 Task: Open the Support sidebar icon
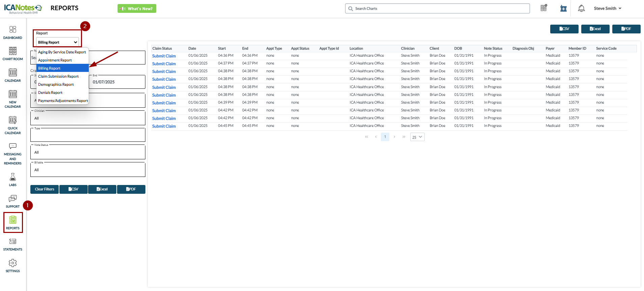[13, 201]
